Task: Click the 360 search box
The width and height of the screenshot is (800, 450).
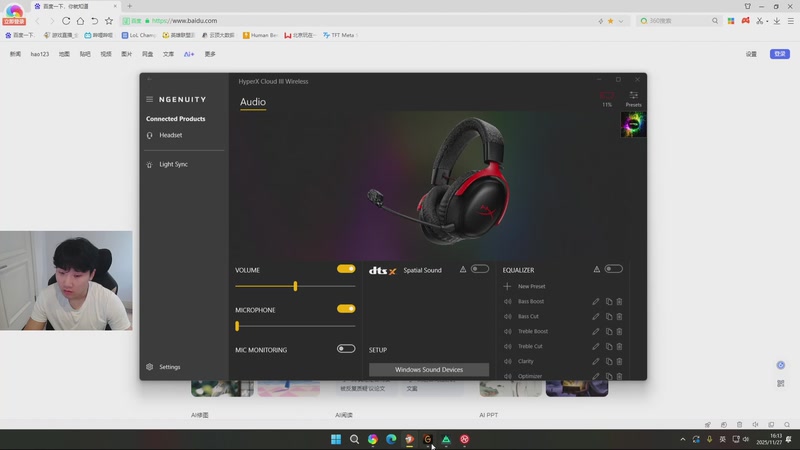Action: click(x=679, y=21)
